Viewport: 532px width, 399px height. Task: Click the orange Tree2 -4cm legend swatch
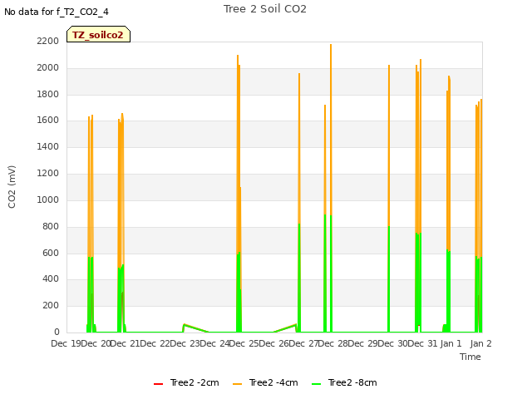238,384
